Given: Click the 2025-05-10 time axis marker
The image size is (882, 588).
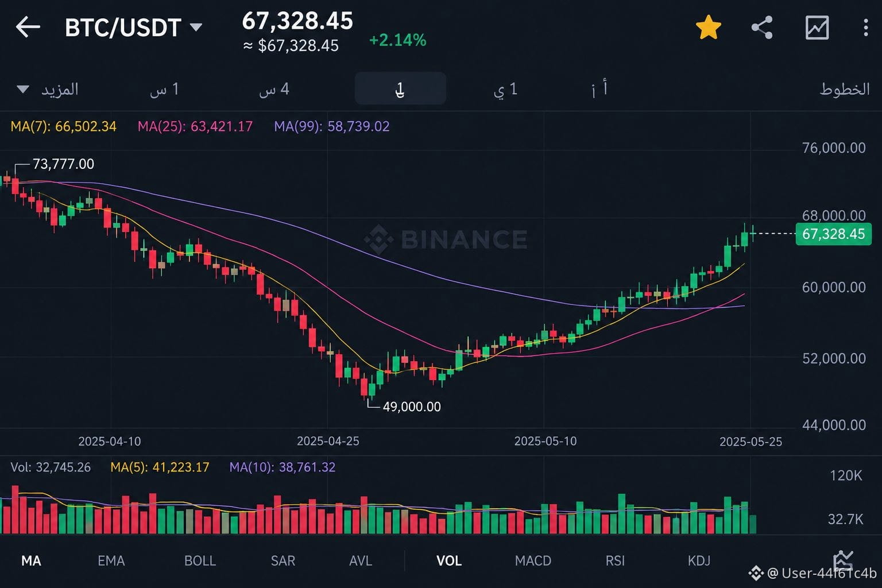Looking at the screenshot, I should coord(545,441).
